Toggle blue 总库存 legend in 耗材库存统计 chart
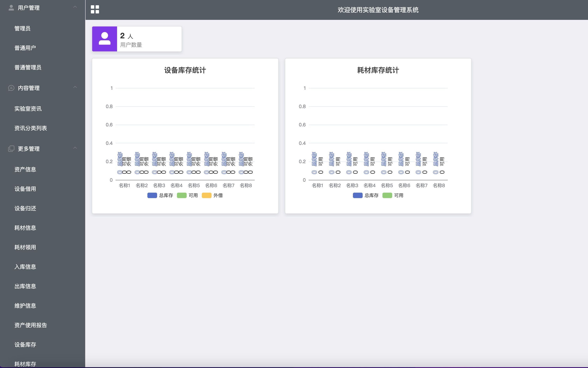 point(366,195)
